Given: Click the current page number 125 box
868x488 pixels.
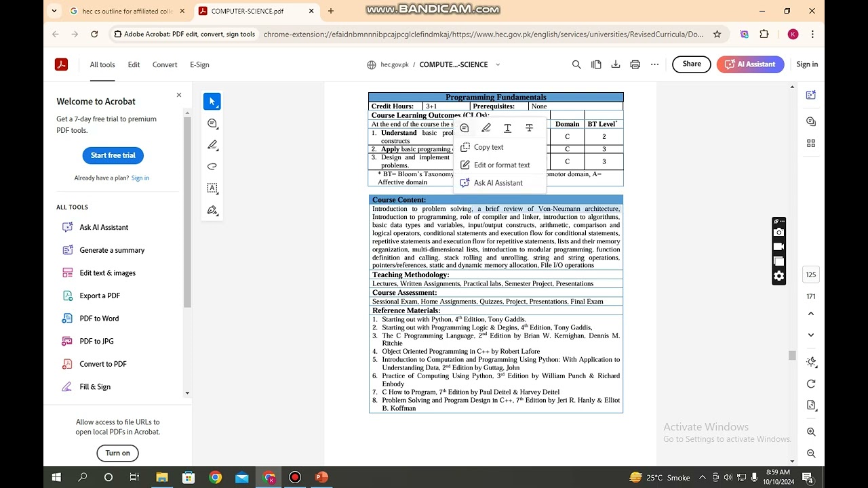Looking at the screenshot, I should click(811, 274).
